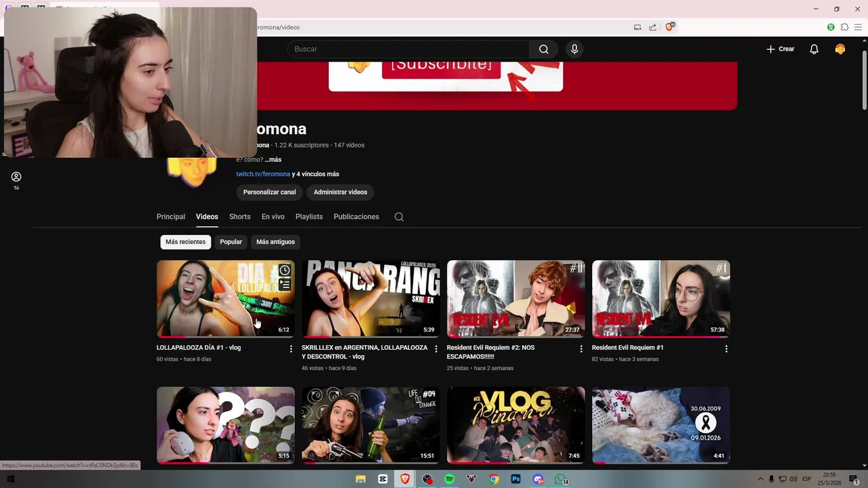Click the share page icon in address bar
868x488 pixels.
click(x=652, y=27)
